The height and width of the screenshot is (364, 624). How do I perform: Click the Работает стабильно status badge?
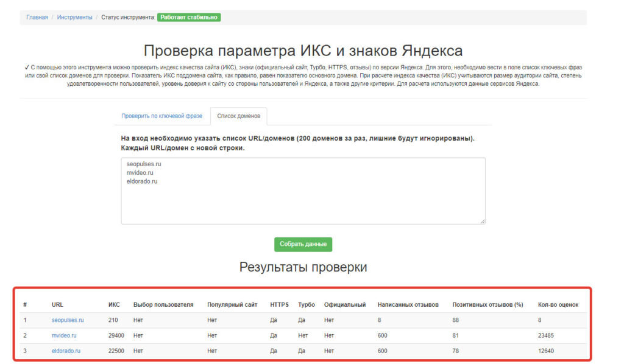pos(189,18)
